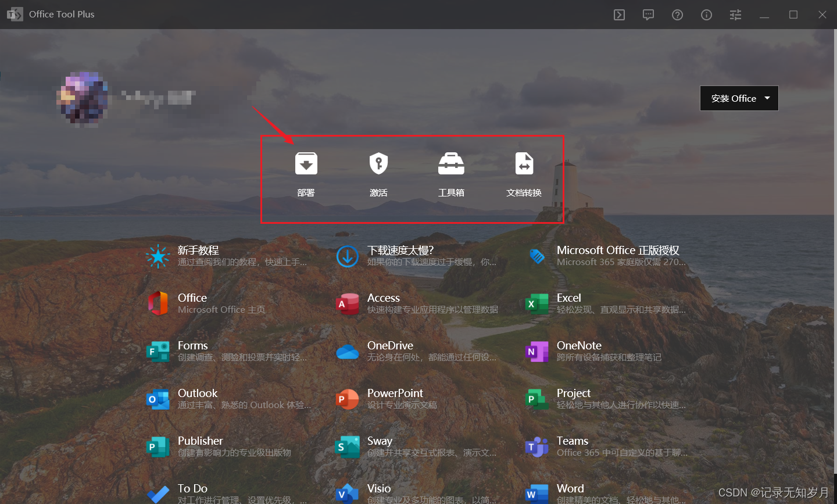Launch the OneNote app icon
837x504 pixels.
coord(537,351)
